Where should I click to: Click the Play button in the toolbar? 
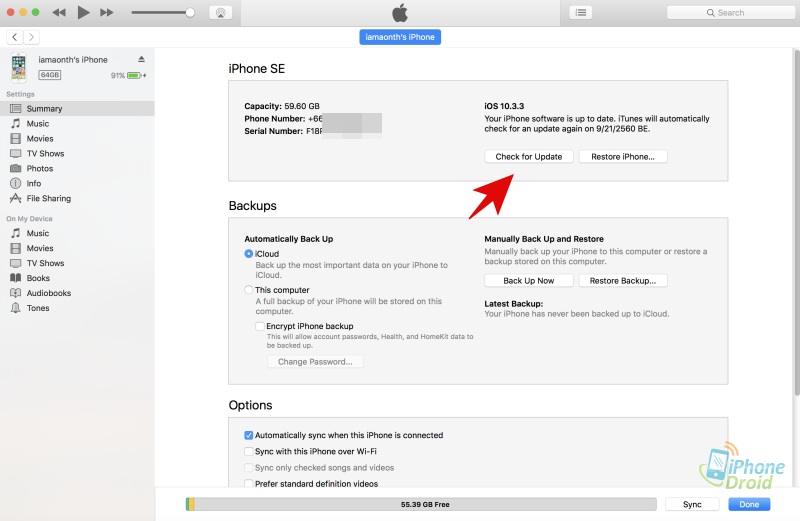pyautogui.click(x=84, y=13)
